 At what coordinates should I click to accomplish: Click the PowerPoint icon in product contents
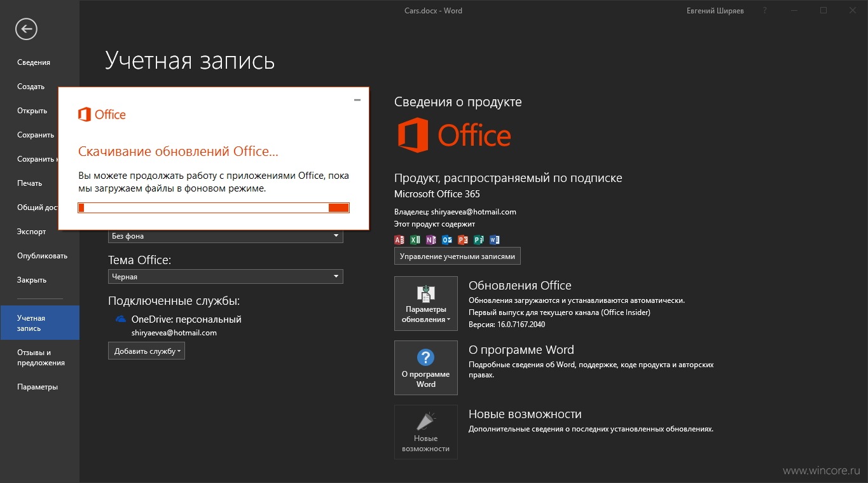[463, 240]
